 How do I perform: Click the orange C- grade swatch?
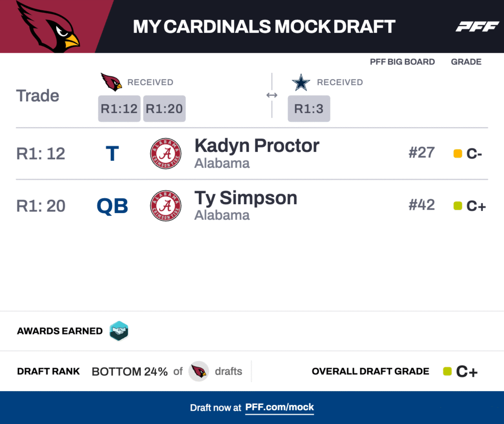coord(457,153)
